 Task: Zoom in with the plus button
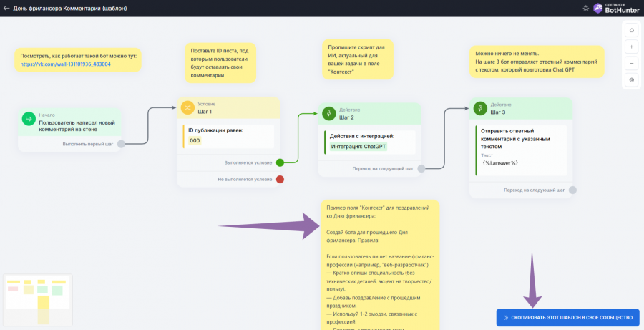[631, 47]
